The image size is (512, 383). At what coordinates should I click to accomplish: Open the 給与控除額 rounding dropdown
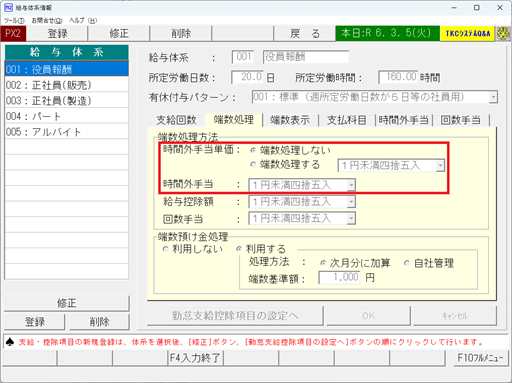351,202
